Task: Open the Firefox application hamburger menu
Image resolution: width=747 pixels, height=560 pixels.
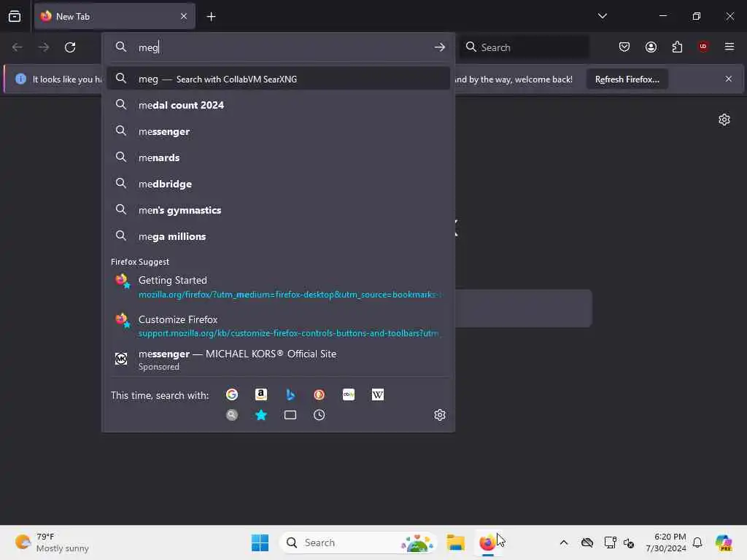Action: coord(729,47)
